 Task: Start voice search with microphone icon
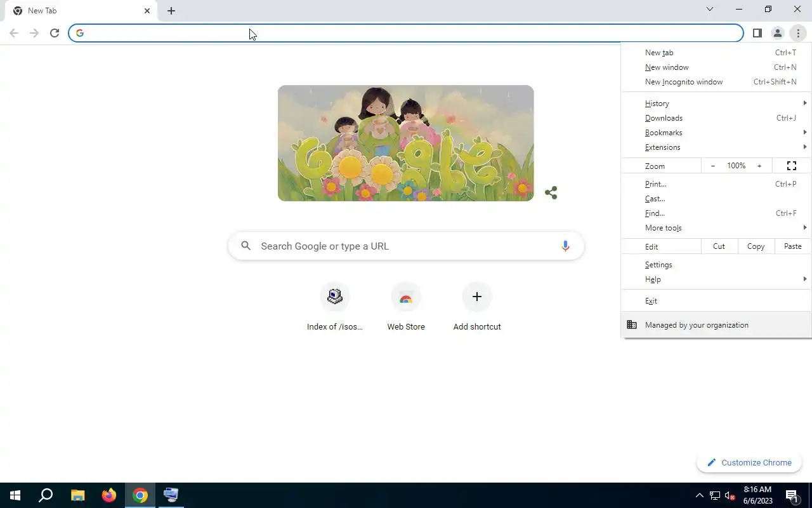click(x=565, y=246)
